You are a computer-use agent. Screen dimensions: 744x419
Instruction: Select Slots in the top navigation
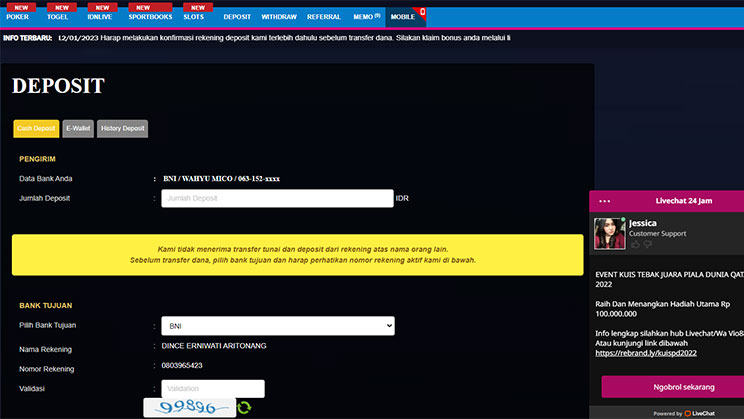[194, 17]
